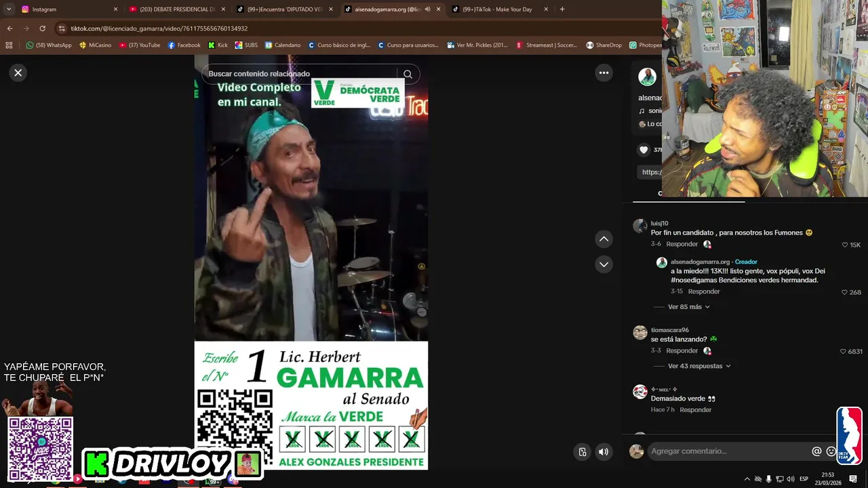
Task: Click luisj10's comment avatar
Action: (639, 226)
